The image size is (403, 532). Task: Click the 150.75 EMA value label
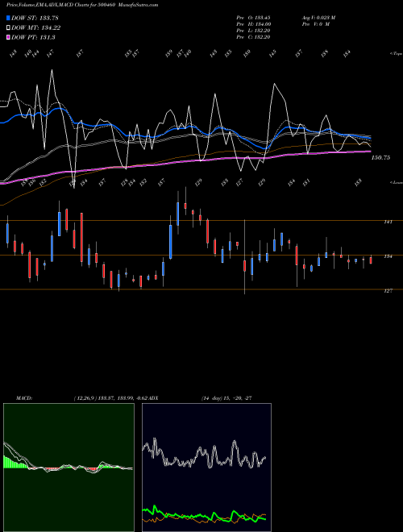tap(380, 158)
